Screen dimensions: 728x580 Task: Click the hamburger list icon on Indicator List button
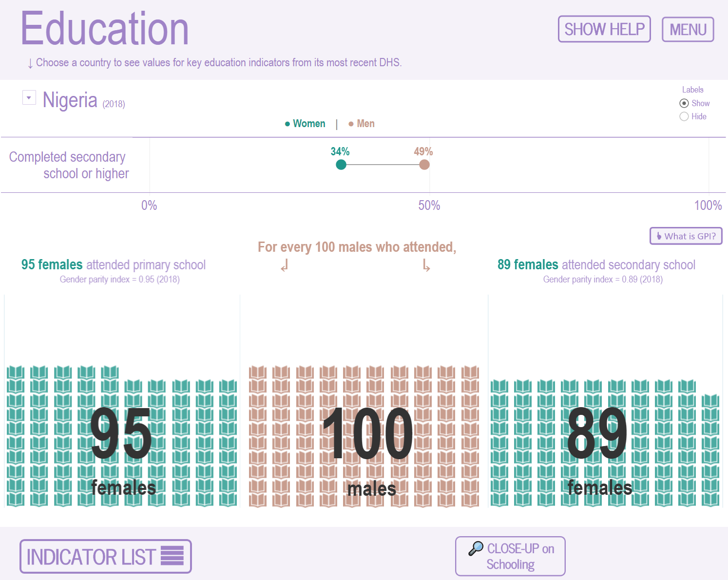point(173,556)
